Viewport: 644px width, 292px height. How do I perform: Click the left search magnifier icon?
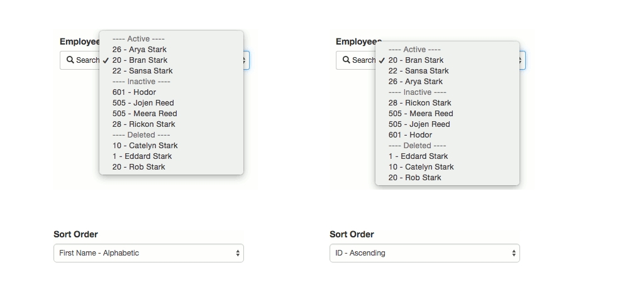pyautogui.click(x=70, y=60)
